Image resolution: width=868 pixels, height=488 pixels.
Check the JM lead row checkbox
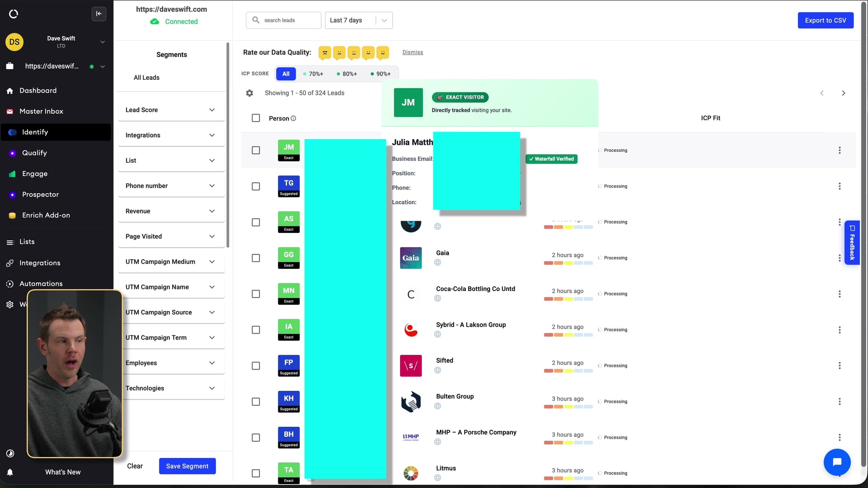coord(256,150)
